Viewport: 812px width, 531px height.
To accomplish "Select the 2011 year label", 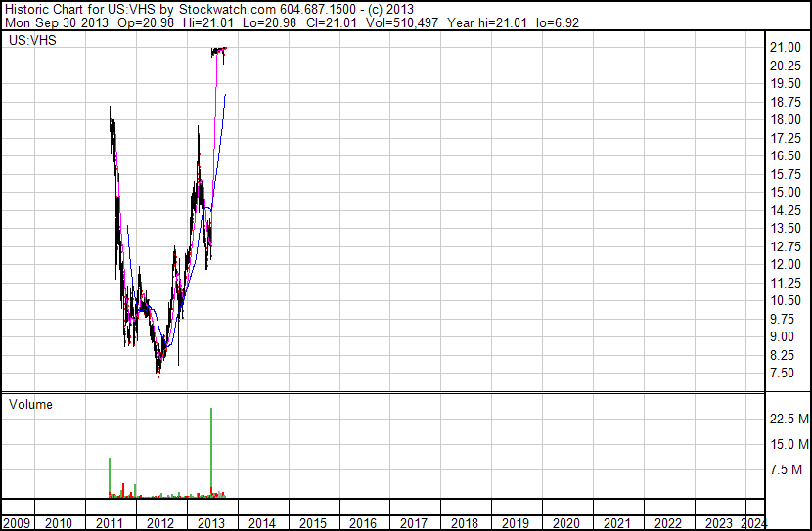I will [x=110, y=523].
